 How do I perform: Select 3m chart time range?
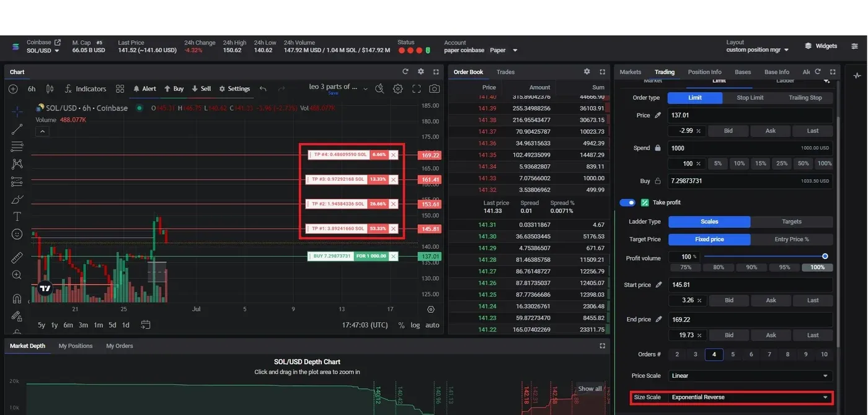83,325
